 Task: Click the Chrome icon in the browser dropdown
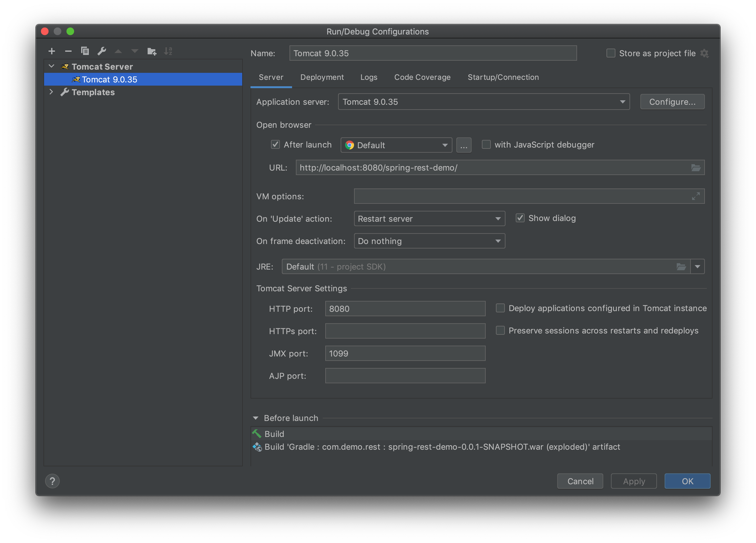[349, 145]
